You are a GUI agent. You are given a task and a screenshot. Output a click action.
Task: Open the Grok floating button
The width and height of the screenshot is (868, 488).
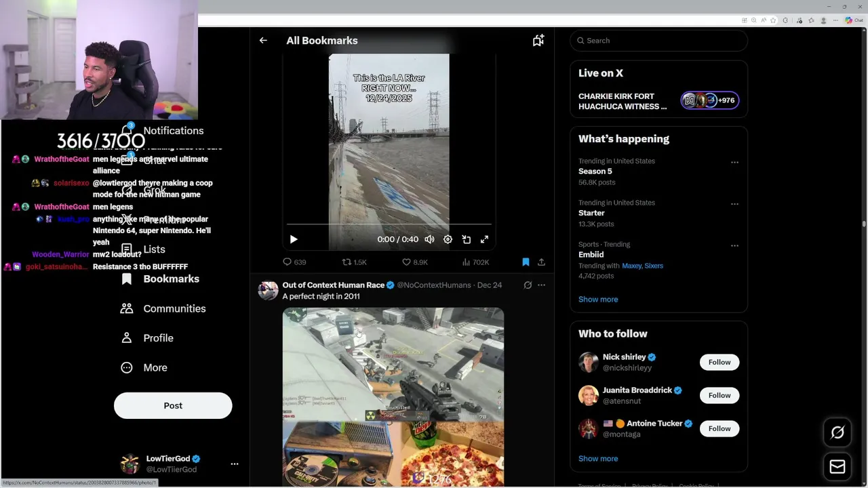837,432
